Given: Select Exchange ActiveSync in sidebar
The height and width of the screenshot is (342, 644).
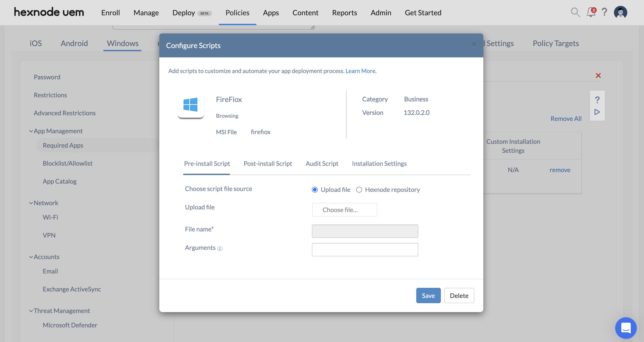Looking at the screenshot, I should (72, 289).
